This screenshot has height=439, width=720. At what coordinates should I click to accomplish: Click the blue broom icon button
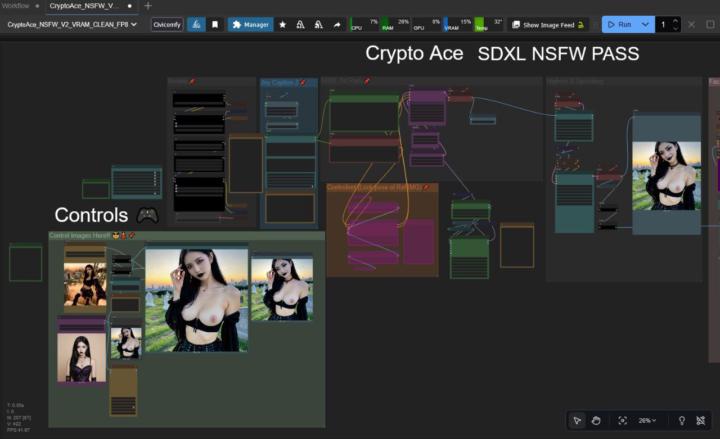(x=196, y=24)
